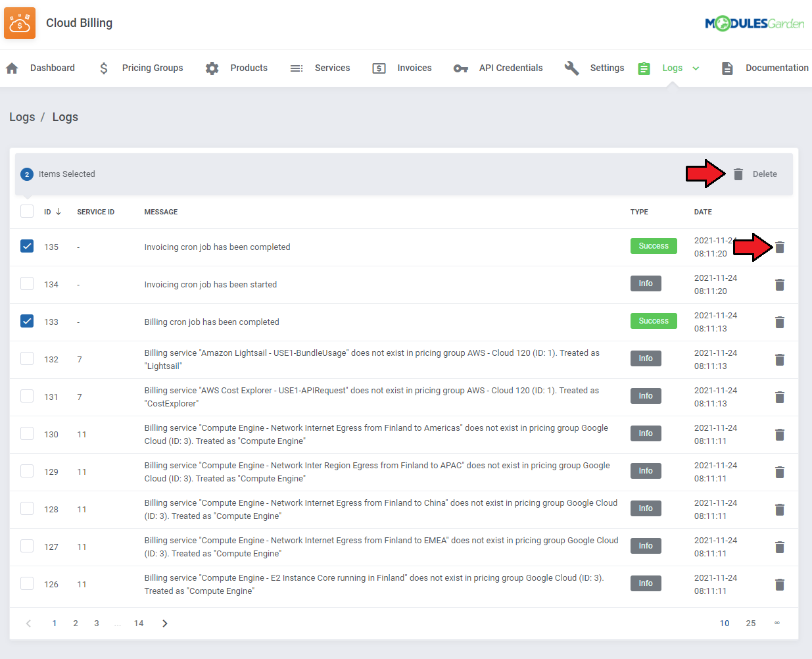812x659 pixels.
Task: Go to previous page with left chevron
Action: (28, 623)
